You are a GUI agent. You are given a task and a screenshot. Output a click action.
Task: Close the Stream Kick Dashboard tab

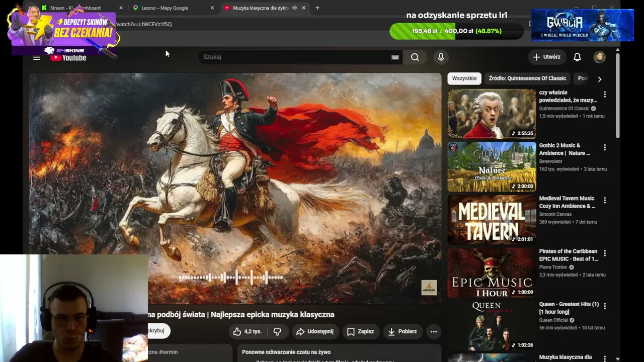(121, 8)
